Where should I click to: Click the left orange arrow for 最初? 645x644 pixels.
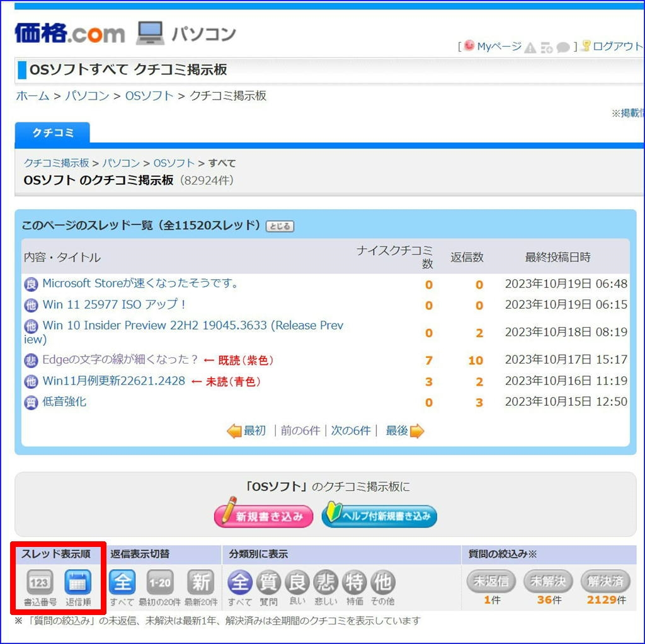click(234, 431)
